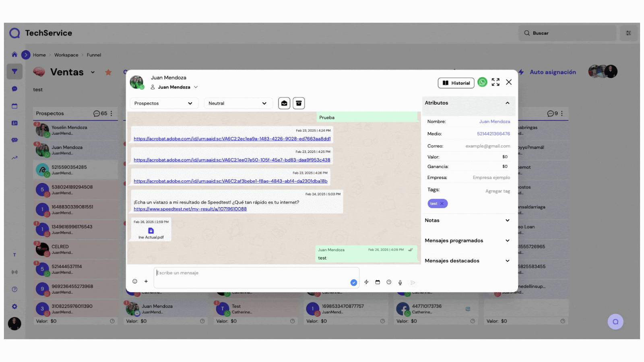Collapse the Atributos panel

coord(507,103)
